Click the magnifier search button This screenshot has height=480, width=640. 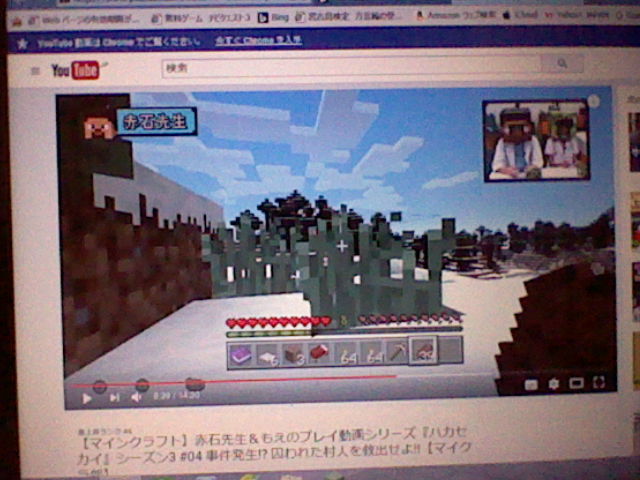tap(562, 63)
